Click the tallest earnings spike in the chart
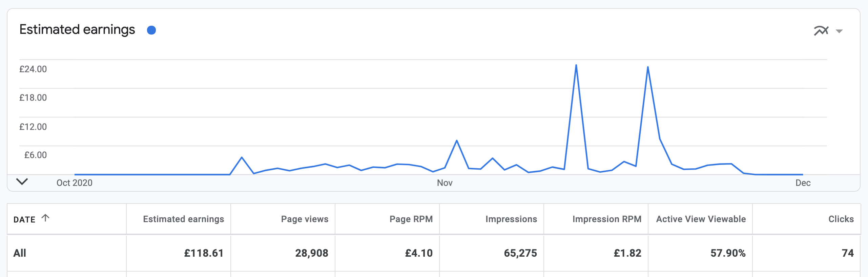 [577, 65]
